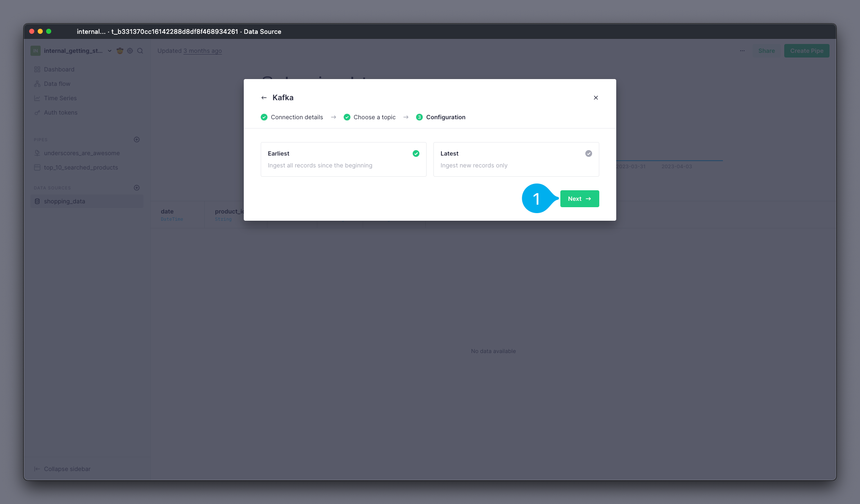860x504 pixels.
Task: Click the '3 months ago' updated link
Action: click(202, 51)
